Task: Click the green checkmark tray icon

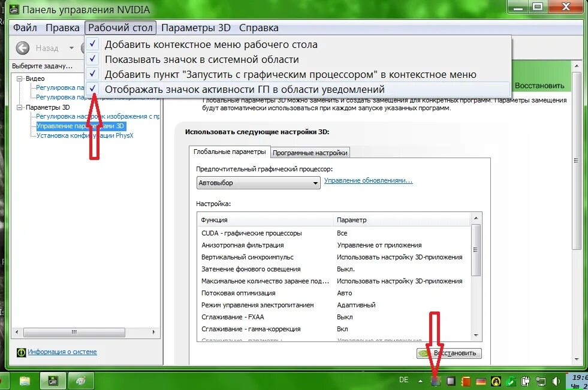Action: tap(511, 382)
